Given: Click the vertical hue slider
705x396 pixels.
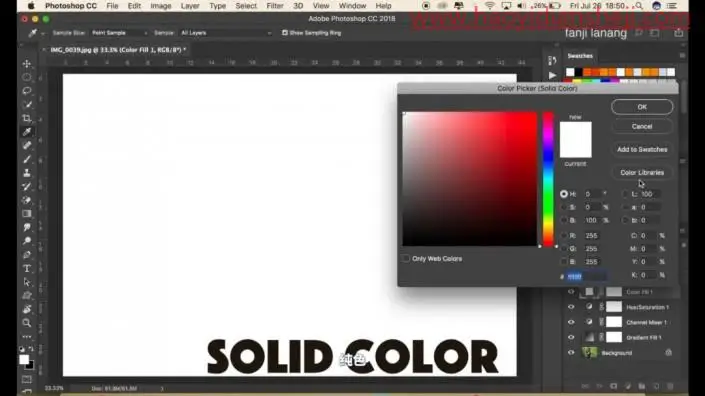Looking at the screenshot, I should (x=548, y=179).
